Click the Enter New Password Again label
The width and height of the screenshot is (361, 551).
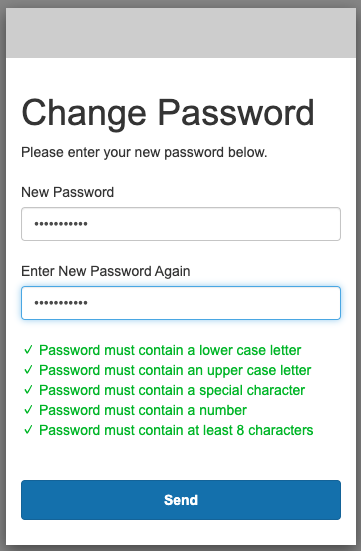[105, 271]
